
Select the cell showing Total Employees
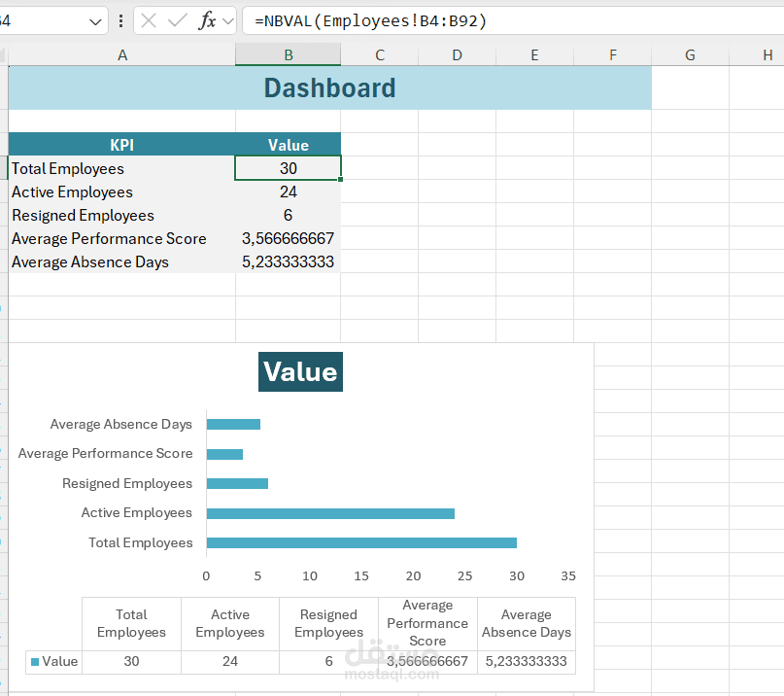67,168
